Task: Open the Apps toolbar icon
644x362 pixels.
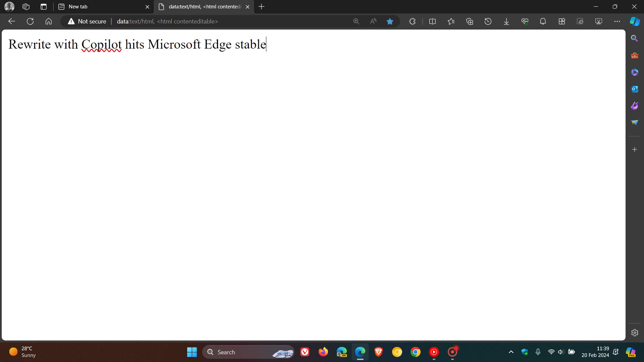Action: 562,21
